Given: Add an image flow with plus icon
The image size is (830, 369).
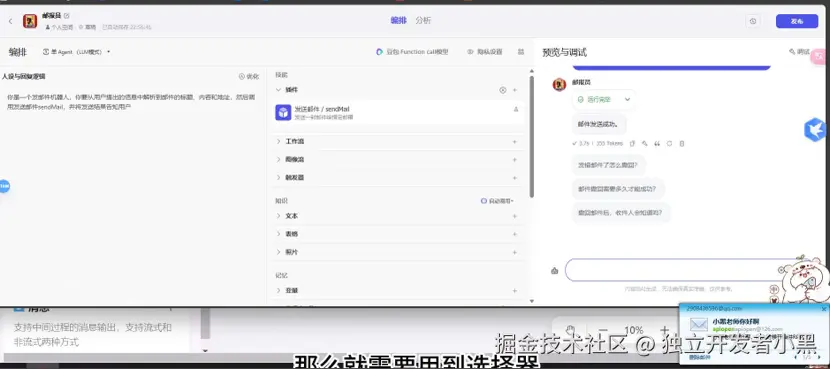Looking at the screenshot, I should click(515, 159).
